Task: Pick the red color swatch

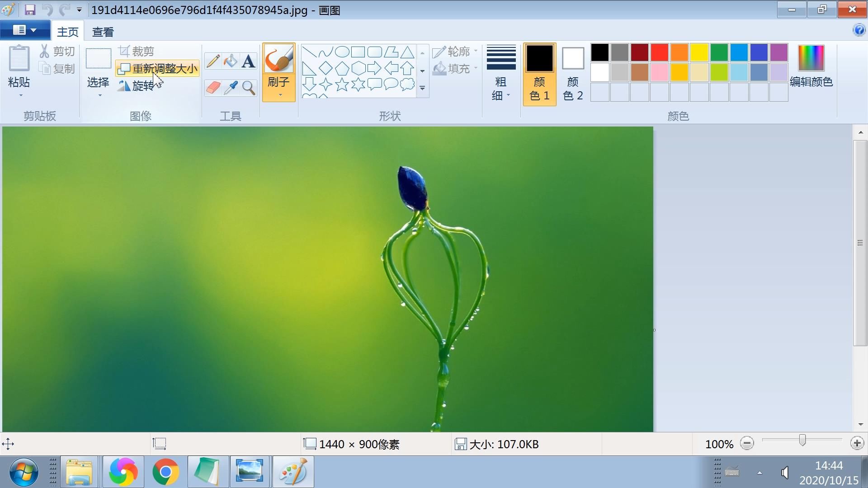Action: tap(659, 52)
